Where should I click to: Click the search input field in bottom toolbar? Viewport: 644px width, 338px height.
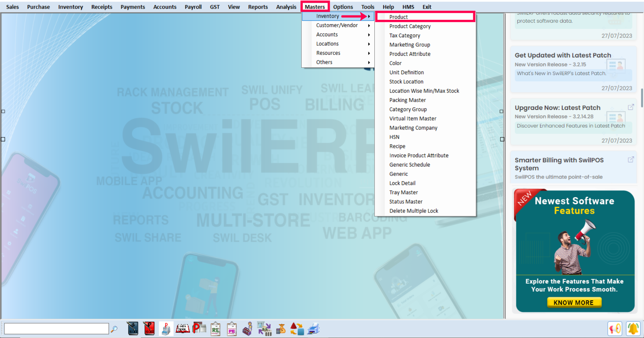[x=56, y=329]
